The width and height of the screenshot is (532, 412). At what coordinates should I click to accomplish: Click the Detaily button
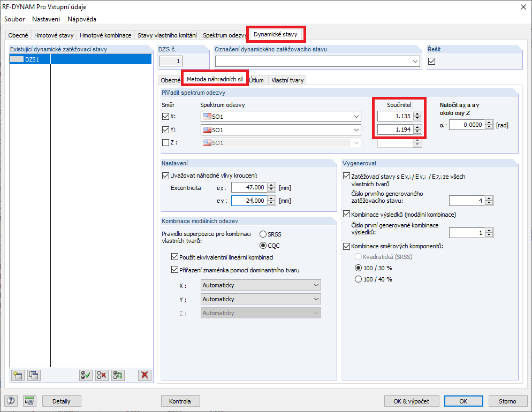point(62,401)
